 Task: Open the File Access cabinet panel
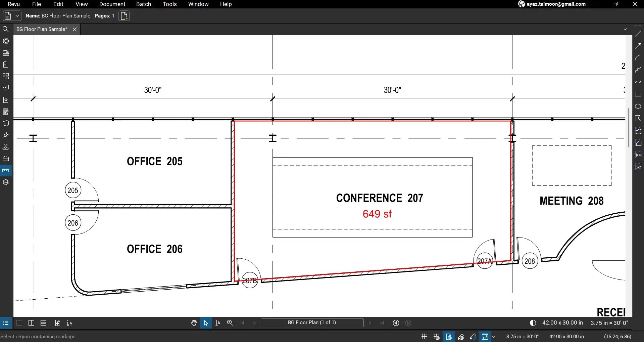(6, 100)
